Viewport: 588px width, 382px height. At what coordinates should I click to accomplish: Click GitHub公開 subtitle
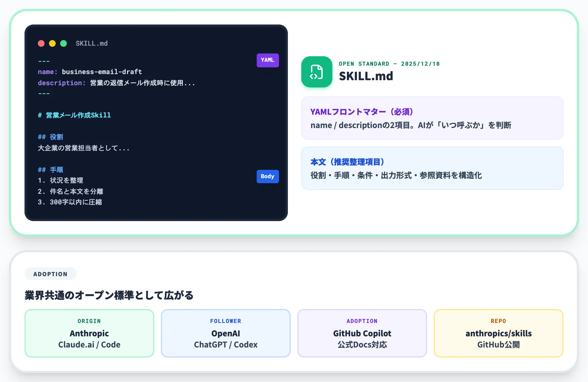pos(499,345)
